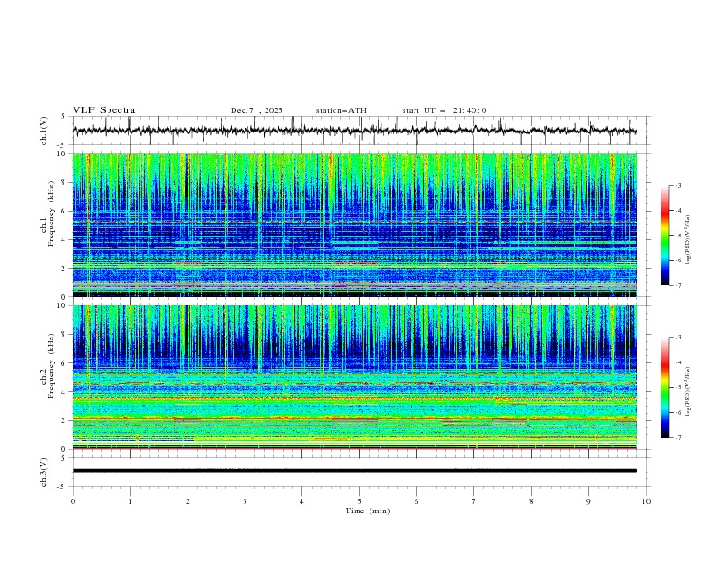The height and width of the screenshot is (563, 728).
Task: Click time axis tick label '4'
Action: coord(301,501)
